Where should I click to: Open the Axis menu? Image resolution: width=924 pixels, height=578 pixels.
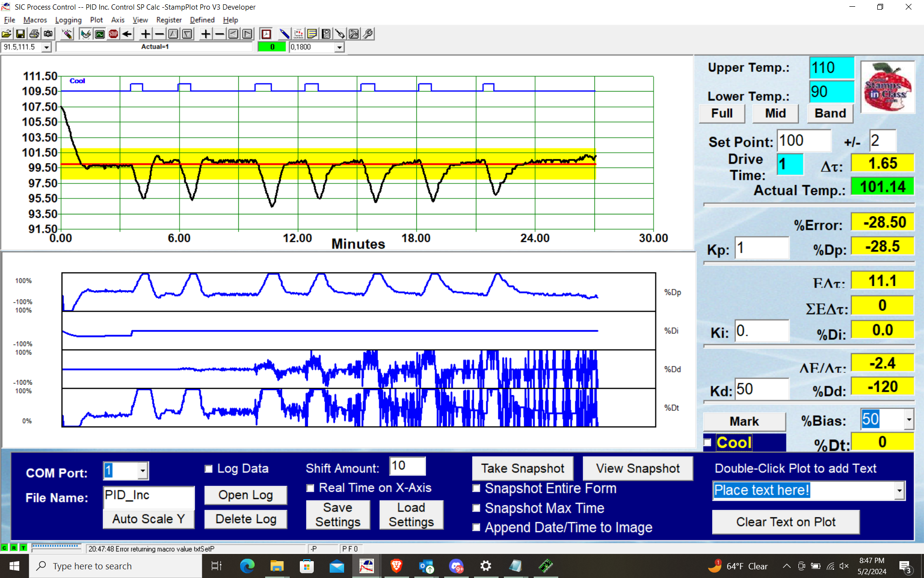[118, 20]
